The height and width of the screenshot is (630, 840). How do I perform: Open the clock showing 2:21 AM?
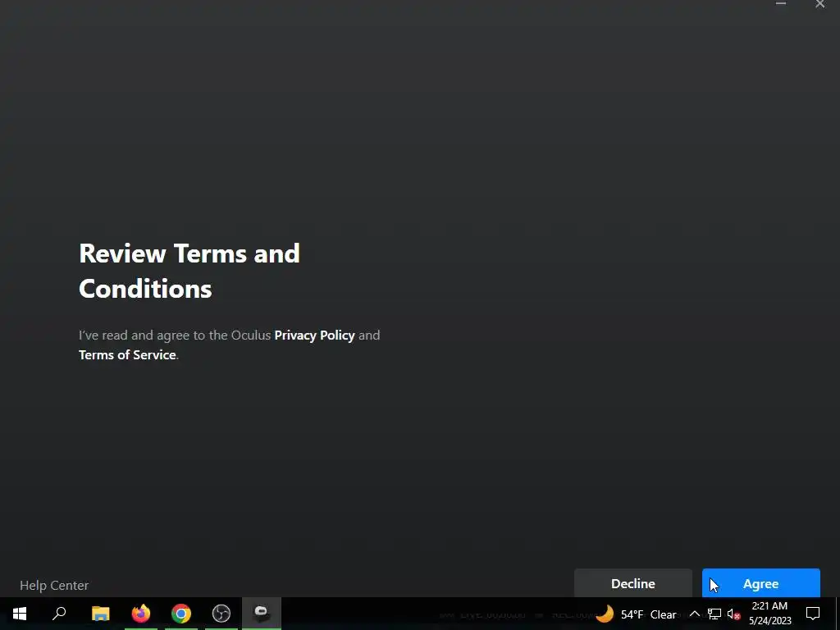(x=769, y=614)
